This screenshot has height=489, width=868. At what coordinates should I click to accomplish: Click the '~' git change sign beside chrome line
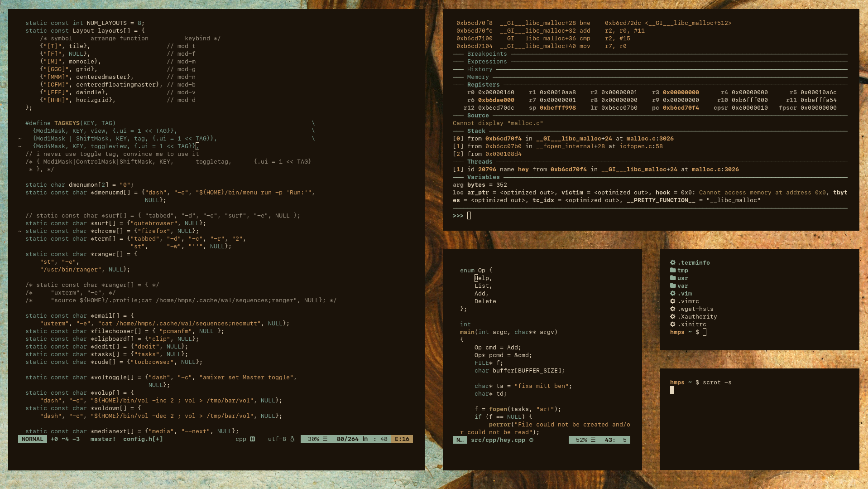coord(20,231)
